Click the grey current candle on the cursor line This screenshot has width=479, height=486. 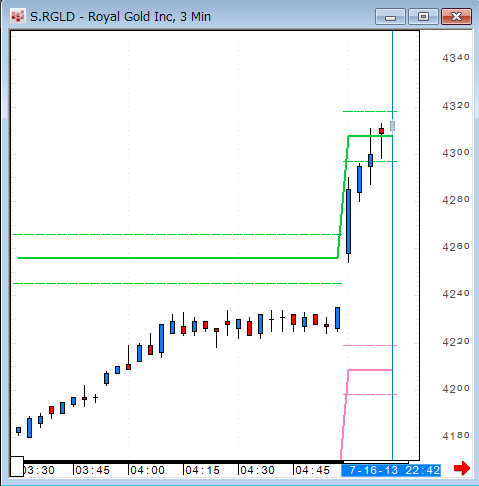coord(393,126)
